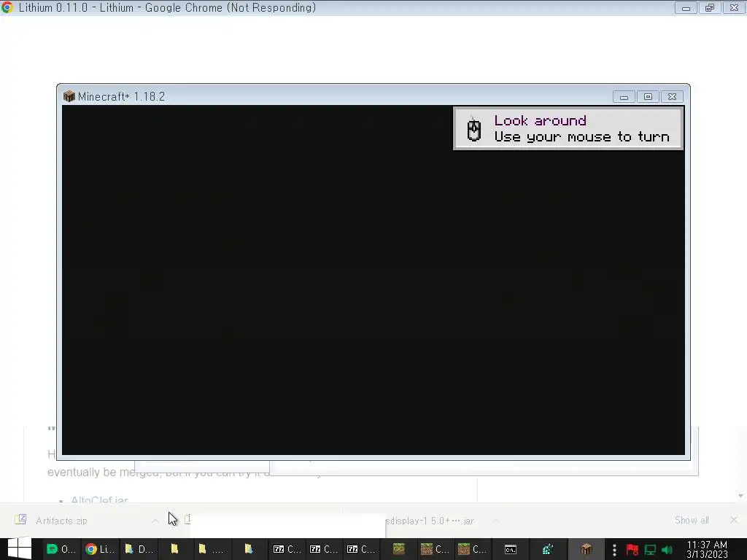747x560 pixels.
Task: Expand options chevron for sdisplay jar download
Action: (496, 521)
